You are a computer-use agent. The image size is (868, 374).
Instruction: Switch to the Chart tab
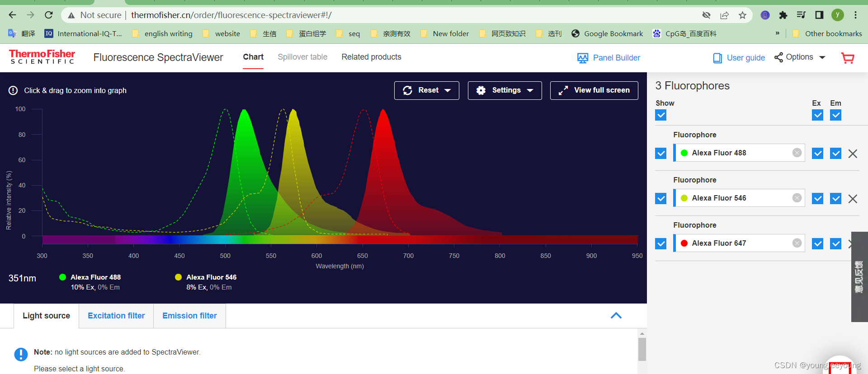click(x=253, y=57)
